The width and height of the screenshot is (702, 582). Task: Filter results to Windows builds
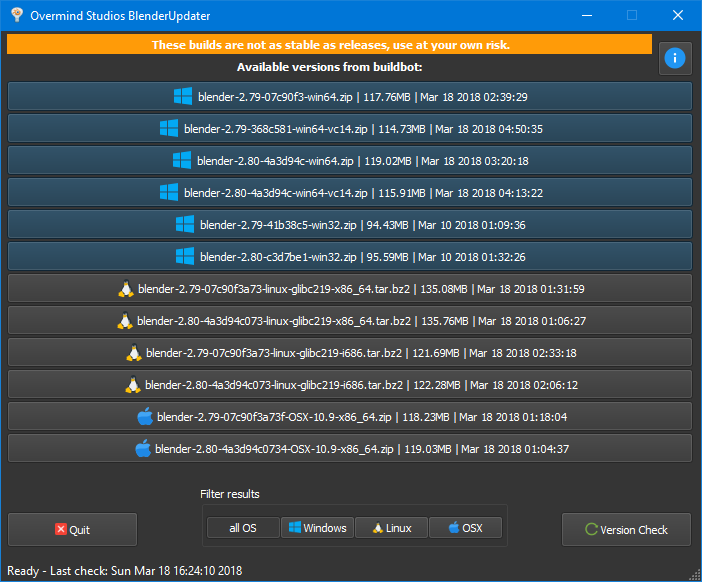pyautogui.click(x=317, y=528)
